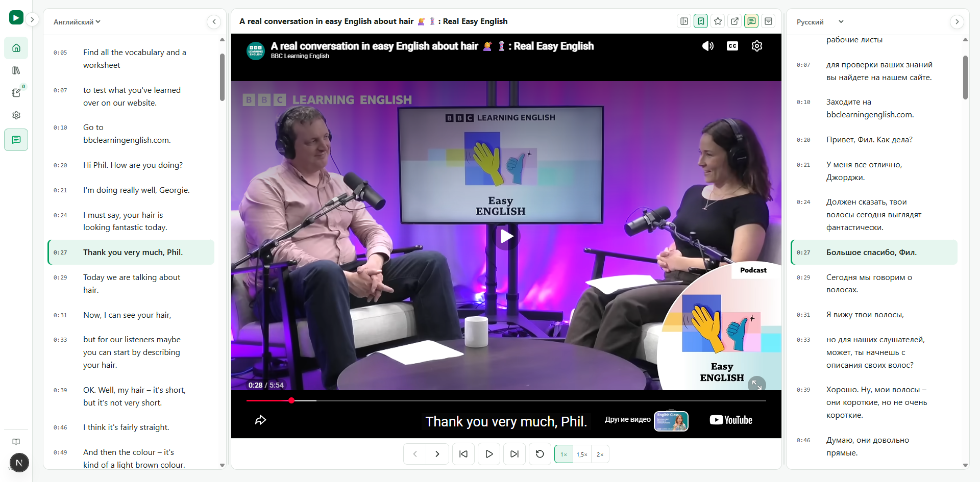Select 1,5× playback speed
This screenshot has height=482, width=980.
tap(582, 454)
